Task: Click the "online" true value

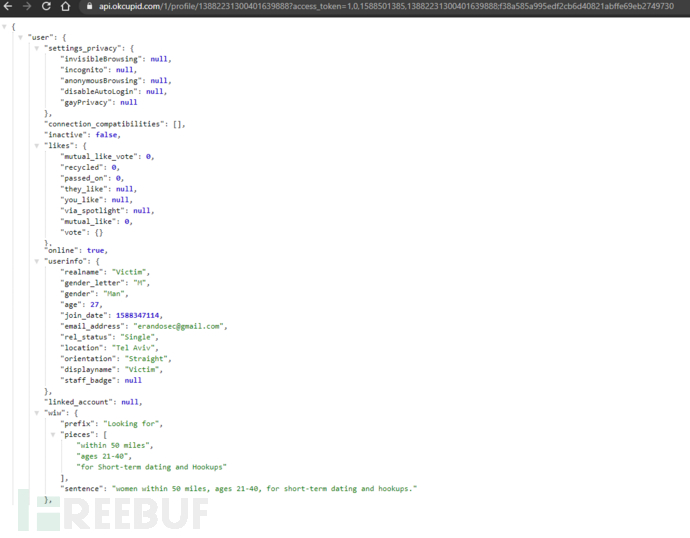Action: tap(95, 250)
